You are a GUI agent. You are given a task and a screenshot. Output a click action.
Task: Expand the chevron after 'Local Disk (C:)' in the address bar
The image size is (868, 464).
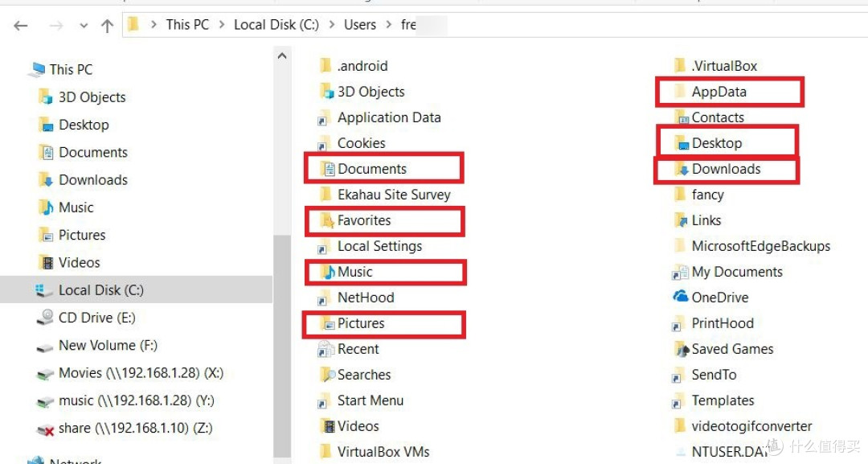(x=332, y=24)
